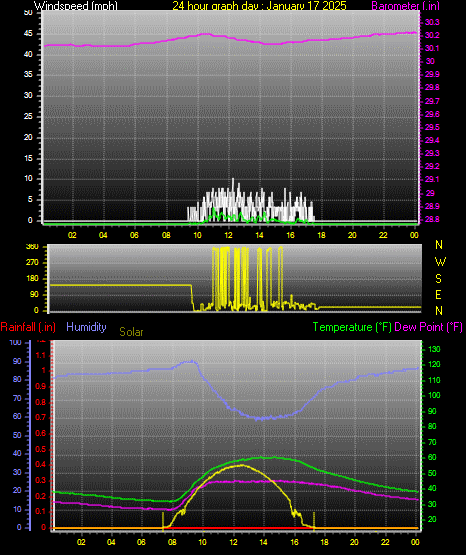Click the Rainfall (.in) legend label
Screen dimensions: 466x555
[x=28, y=327]
